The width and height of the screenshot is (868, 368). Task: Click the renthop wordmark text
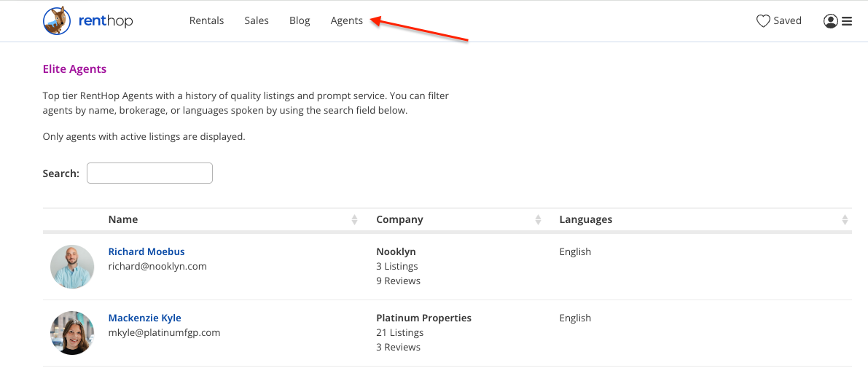pyautogui.click(x=106, y=21)
